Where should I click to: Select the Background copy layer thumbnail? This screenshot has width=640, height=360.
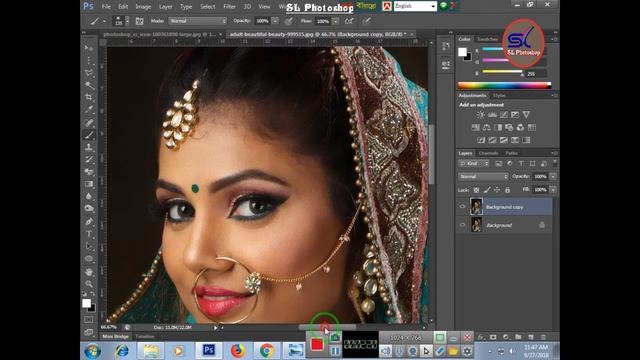pyautogui.click(x=476, y=207)
